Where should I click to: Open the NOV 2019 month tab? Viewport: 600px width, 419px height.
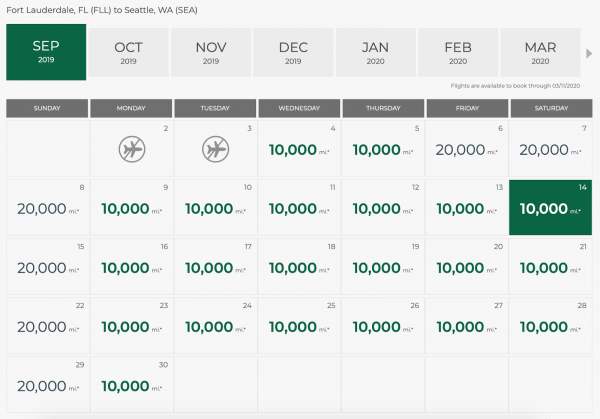pyautogui.click(x=210, y=53)
